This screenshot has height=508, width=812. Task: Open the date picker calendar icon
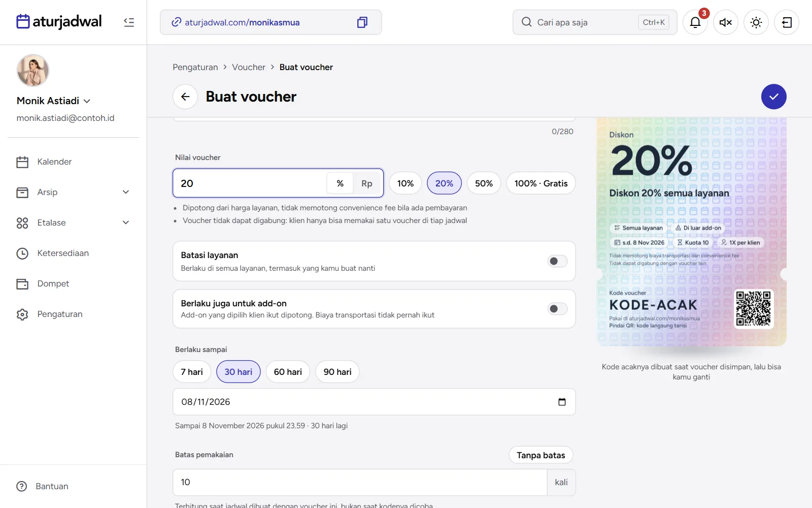pyautogui.click(x=562, y=402)
